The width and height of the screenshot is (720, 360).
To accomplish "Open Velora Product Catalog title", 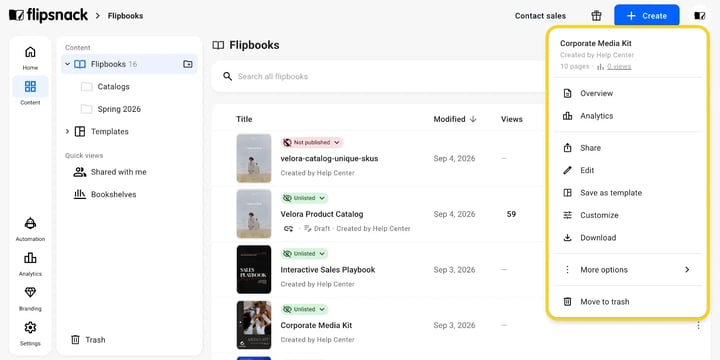I will (x=322, y=214).
